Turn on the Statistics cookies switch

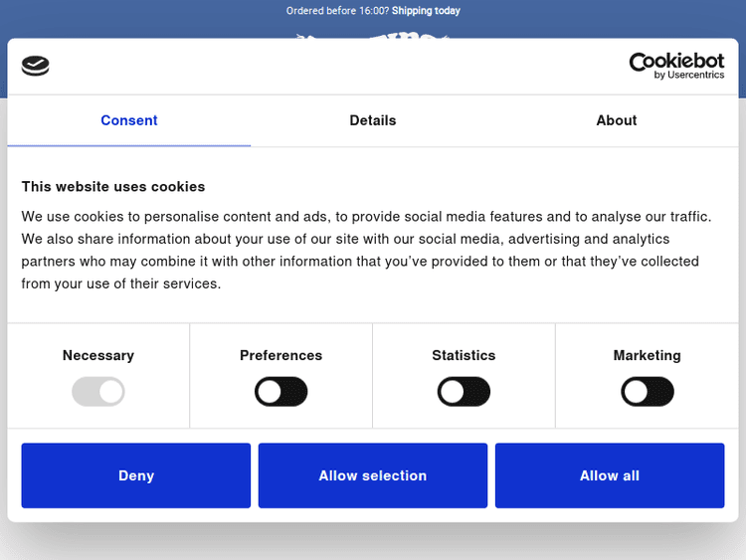coord(464,392)
